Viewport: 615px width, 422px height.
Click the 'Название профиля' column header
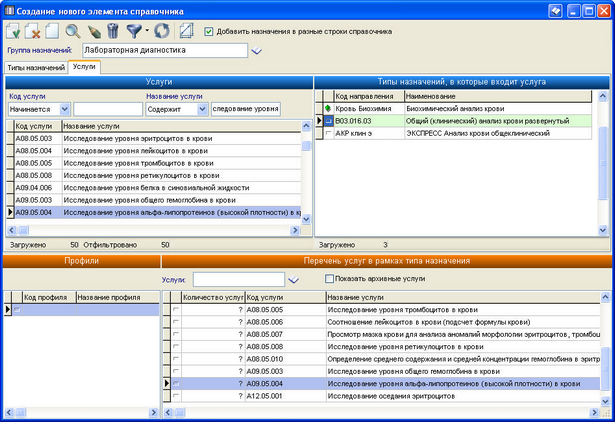117,297
